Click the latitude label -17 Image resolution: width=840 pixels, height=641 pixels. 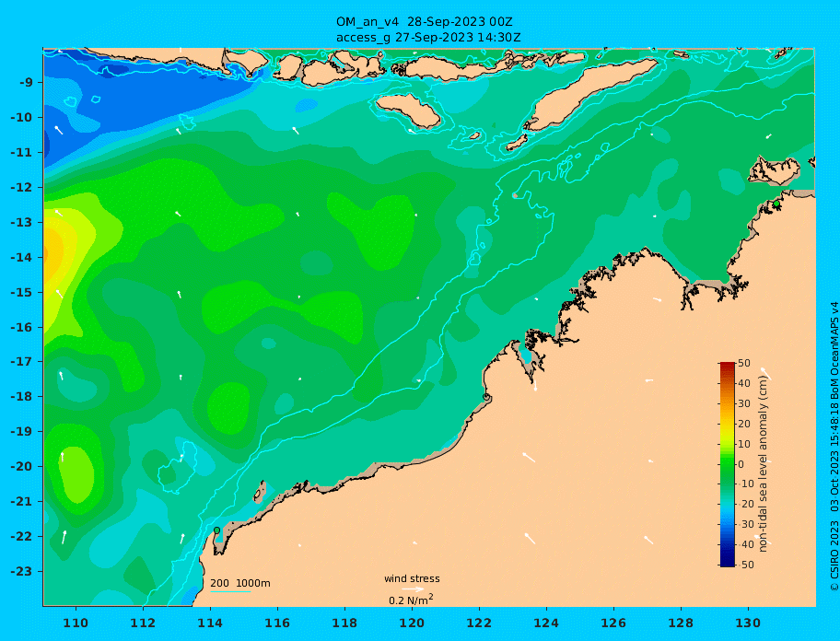pos(22,361)
